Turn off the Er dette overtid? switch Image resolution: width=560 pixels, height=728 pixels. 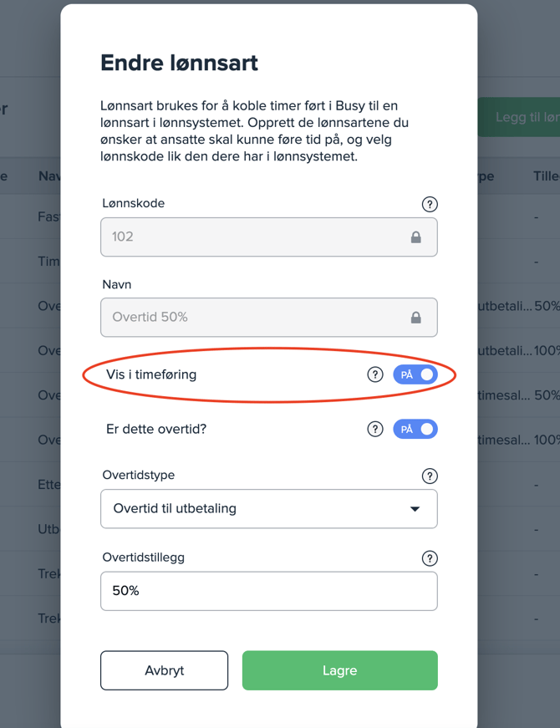[x=415, y=429]
